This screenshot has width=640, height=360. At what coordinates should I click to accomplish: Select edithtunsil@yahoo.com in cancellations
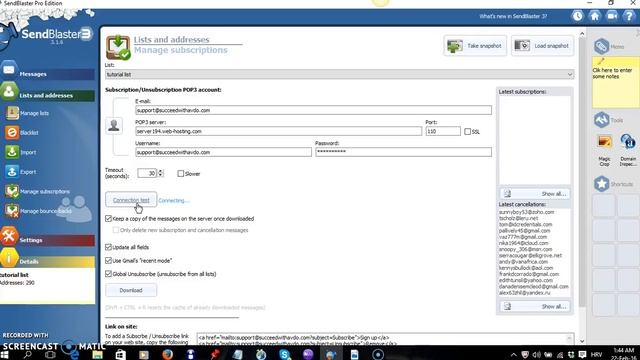525,280
